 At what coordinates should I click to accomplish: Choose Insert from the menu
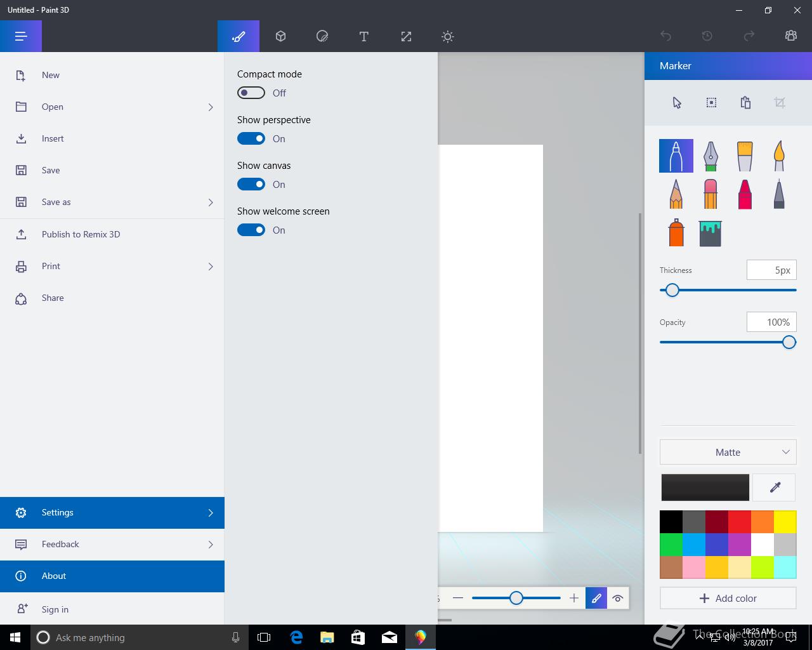[112, 138]
